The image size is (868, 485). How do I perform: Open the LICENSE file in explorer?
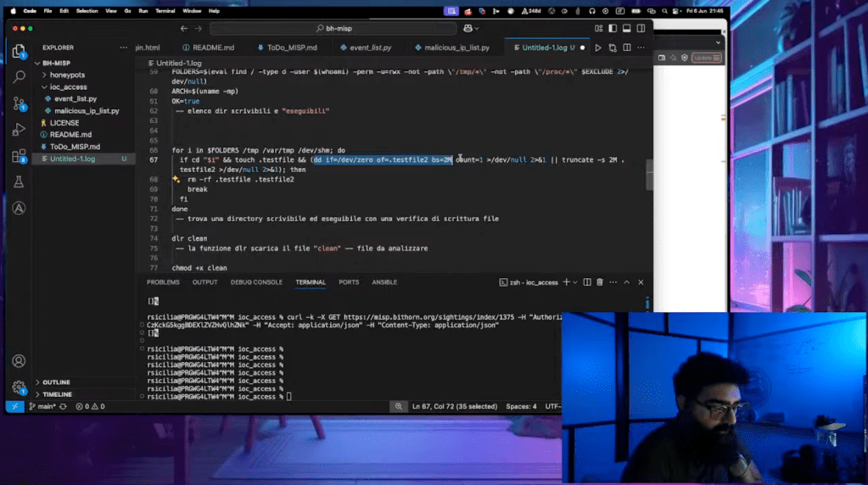64,123
